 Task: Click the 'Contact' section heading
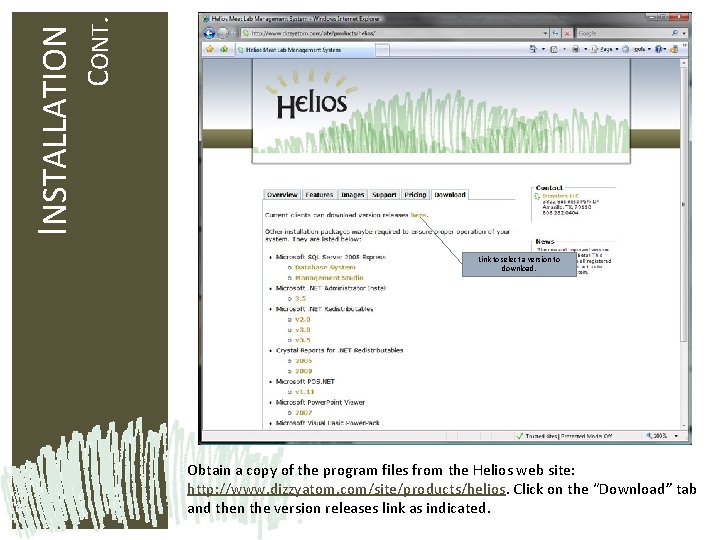click(x=549, y=188)
